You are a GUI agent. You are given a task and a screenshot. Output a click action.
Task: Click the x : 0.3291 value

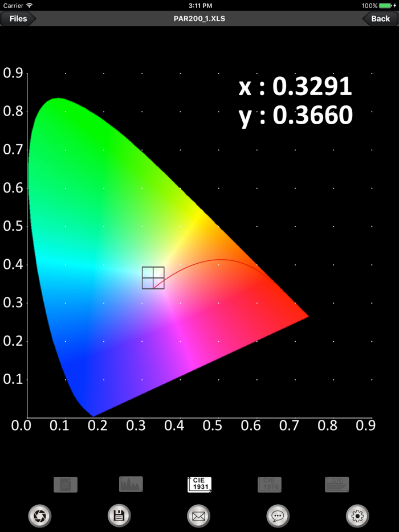(x=295, y=86)
